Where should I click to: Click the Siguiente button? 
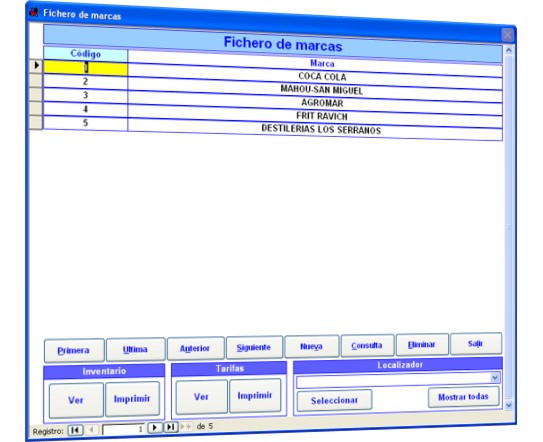[254, 347]
